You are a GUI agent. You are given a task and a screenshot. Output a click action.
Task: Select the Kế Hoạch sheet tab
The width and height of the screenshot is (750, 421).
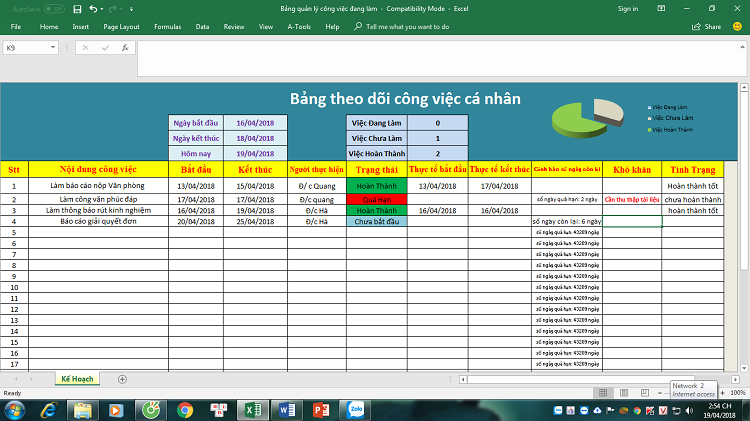tap(77, 379)
